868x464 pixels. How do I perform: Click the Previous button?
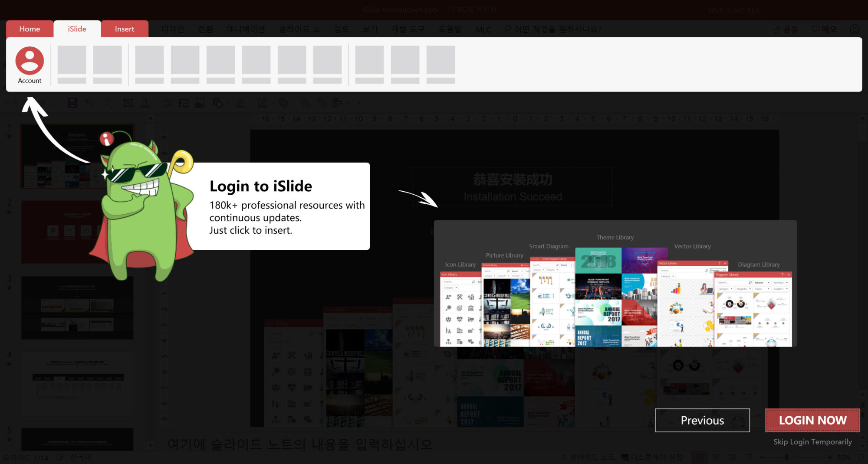(x=702, y=420)
